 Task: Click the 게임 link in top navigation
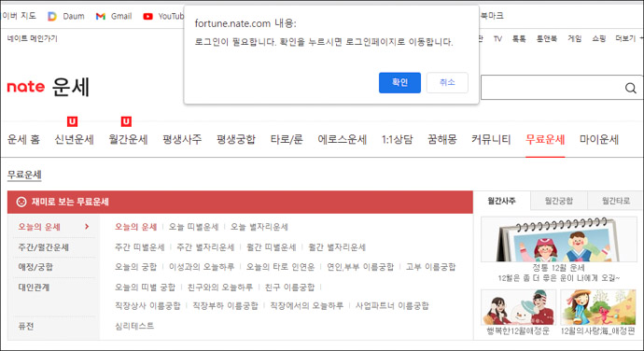click(x=575, y=38)
